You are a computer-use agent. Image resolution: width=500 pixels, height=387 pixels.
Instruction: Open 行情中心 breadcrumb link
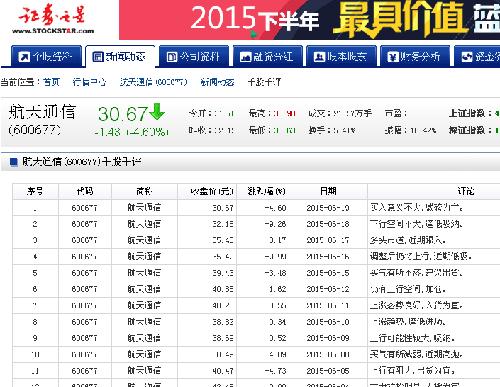click(x=89, y=82)
